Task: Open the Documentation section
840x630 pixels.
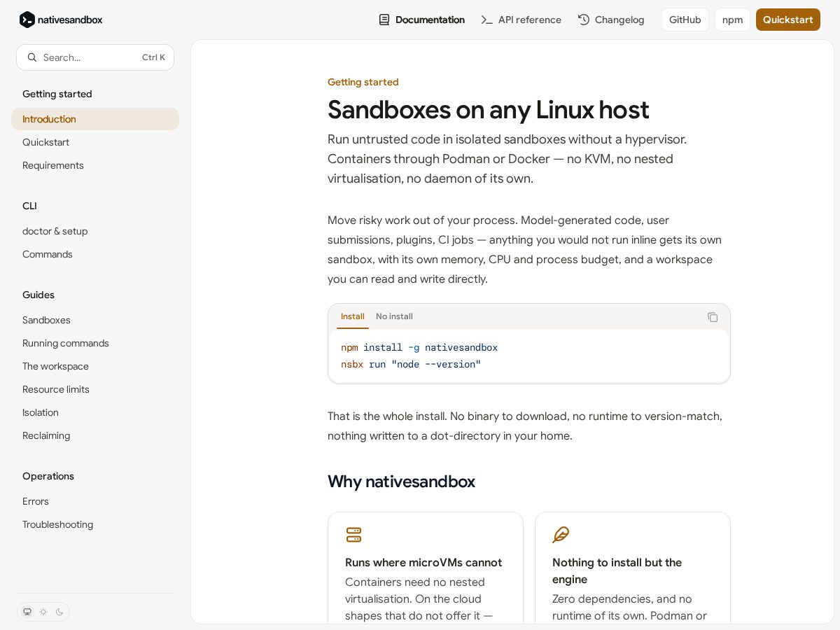Action: click(422, 20)
